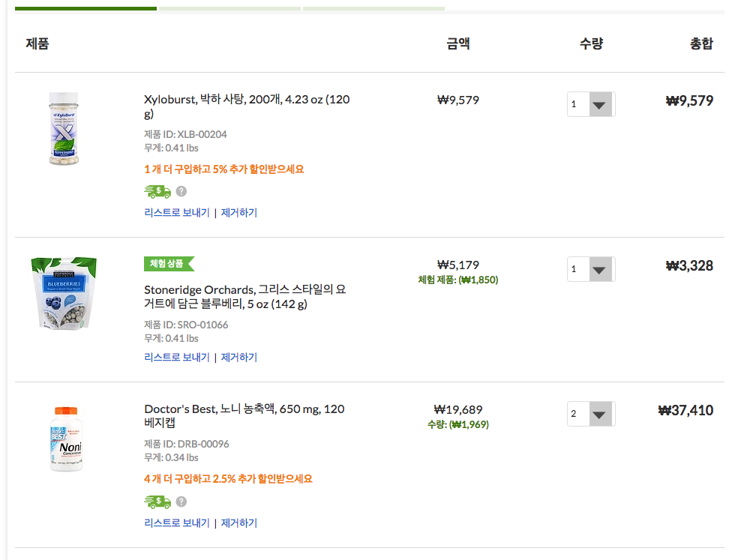Open the Xyloburst 박하 사탕 product title

(x=247, y=106)
